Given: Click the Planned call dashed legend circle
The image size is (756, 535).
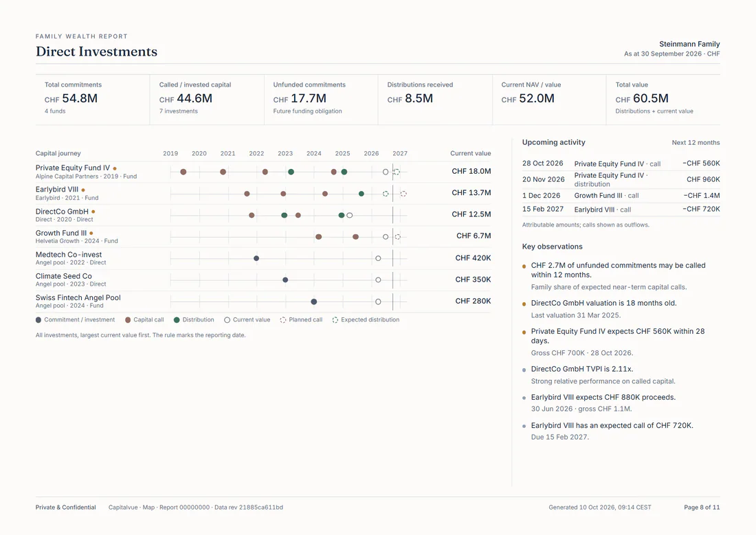Looking at the screenshot, I should (x=283, y=320).
